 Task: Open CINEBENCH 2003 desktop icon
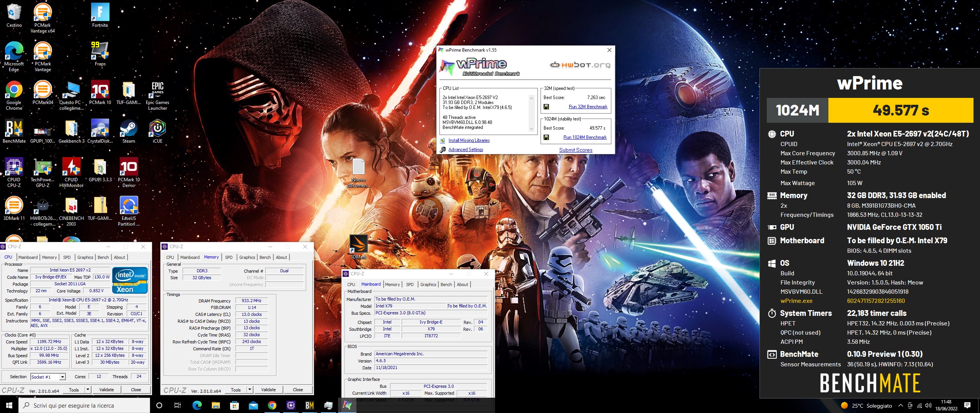71,211
